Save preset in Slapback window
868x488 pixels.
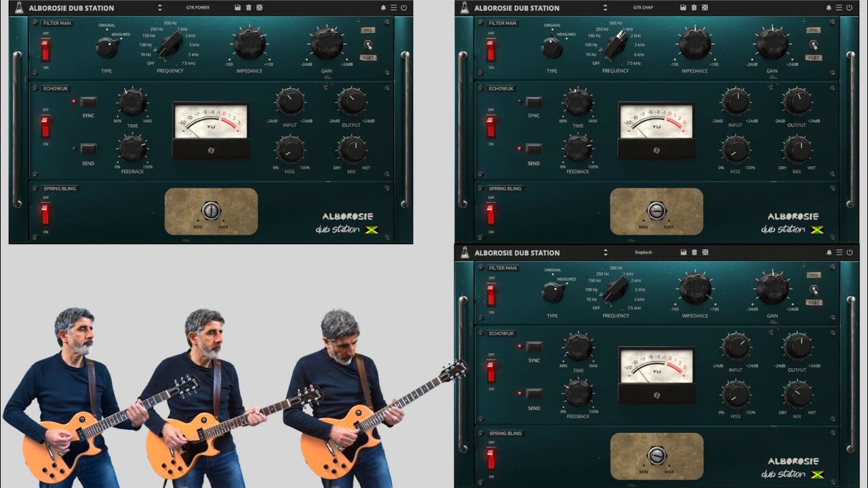tap(684, 252)
